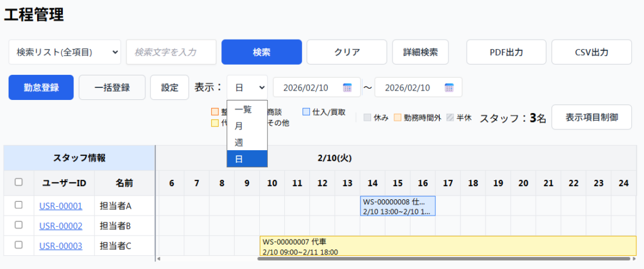
Task: Open the USR-00002 user link
Action: coord(60,226)
